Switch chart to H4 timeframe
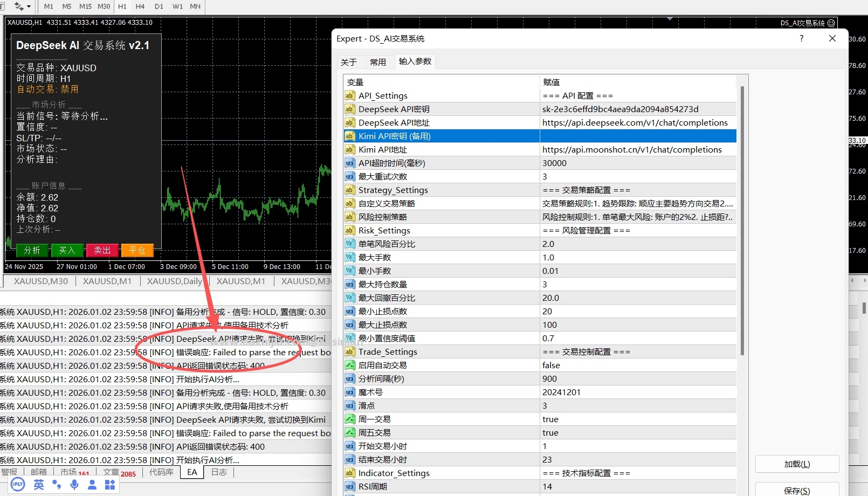 click(140, 6)
